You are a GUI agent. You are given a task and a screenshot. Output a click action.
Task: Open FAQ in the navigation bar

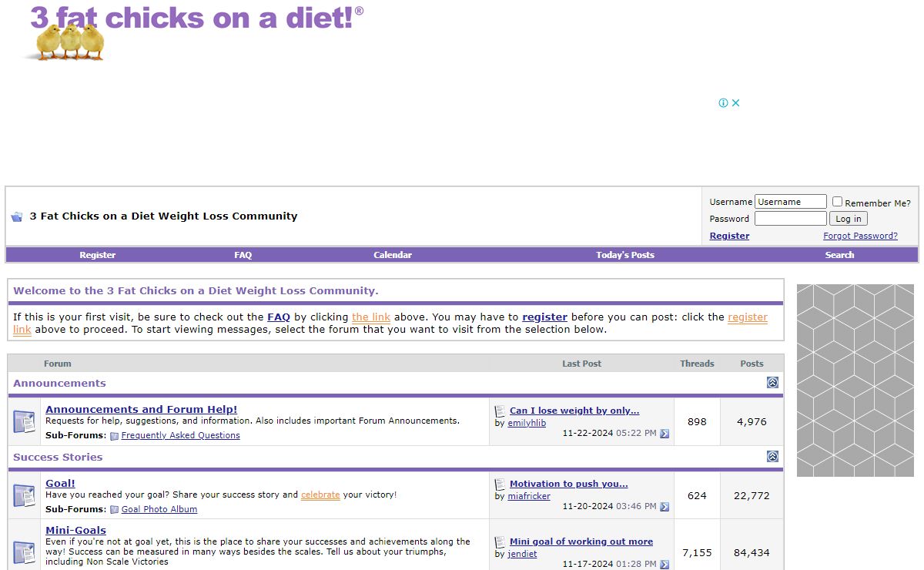coord(243,255)
